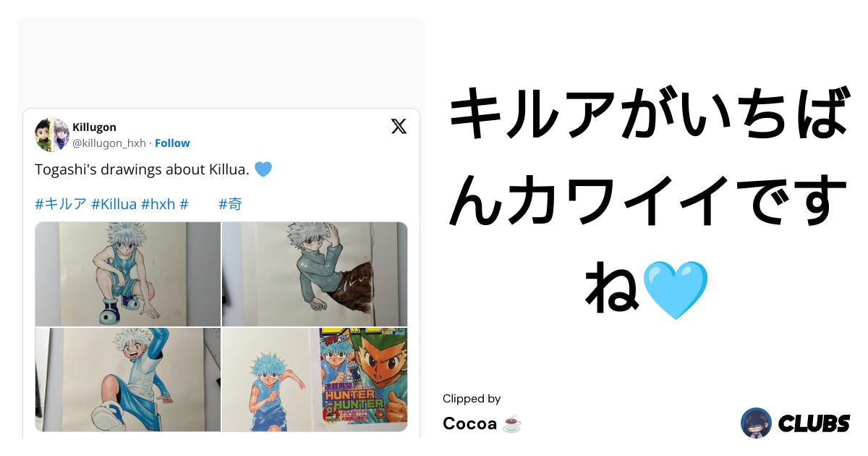
Task: Open the crouching Killua drawing thumbnail
Action: [x=128, y=274]
